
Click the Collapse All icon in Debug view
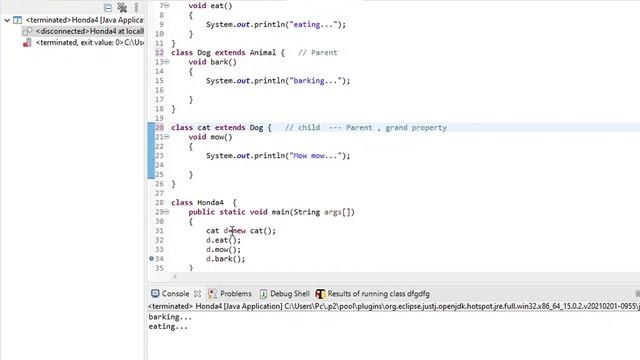pyautogui.click(x=108, y=8)
